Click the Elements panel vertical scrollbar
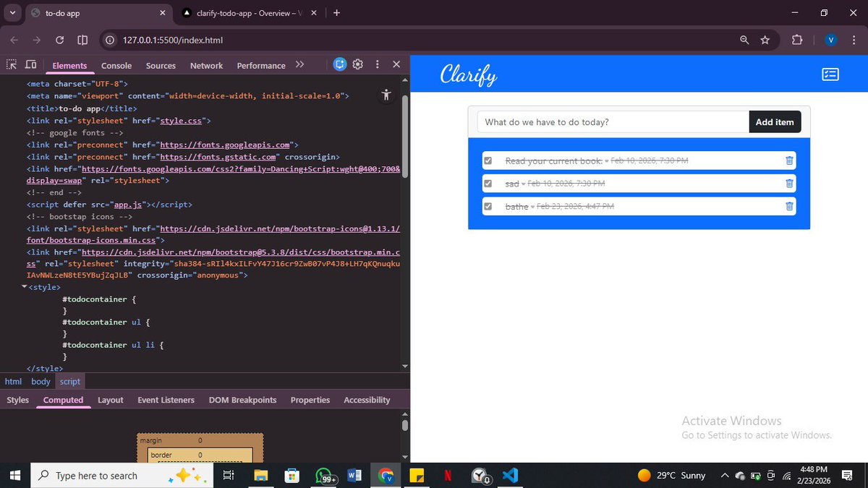The image size is (868, 488). click(405, 137)
